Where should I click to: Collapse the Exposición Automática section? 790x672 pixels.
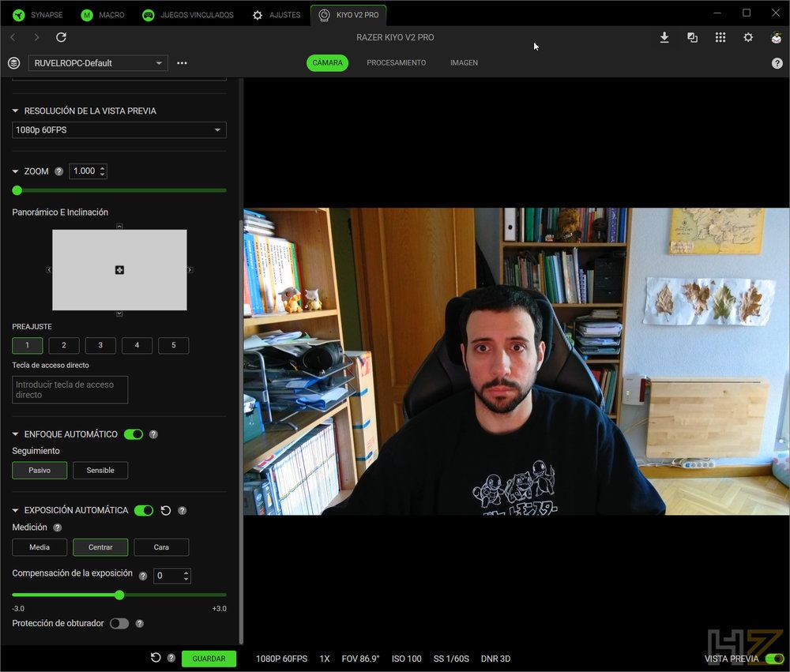15,510
